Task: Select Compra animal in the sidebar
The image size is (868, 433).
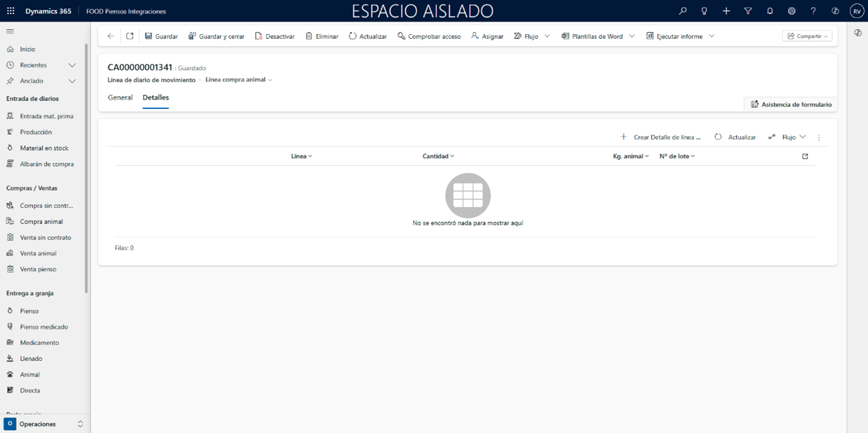Action: (x=41, y=222)
